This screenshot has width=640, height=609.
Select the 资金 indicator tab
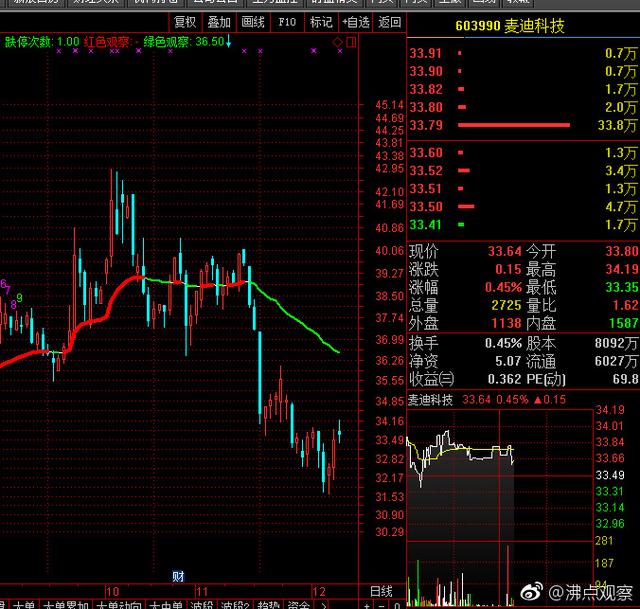tap(298, 603)
